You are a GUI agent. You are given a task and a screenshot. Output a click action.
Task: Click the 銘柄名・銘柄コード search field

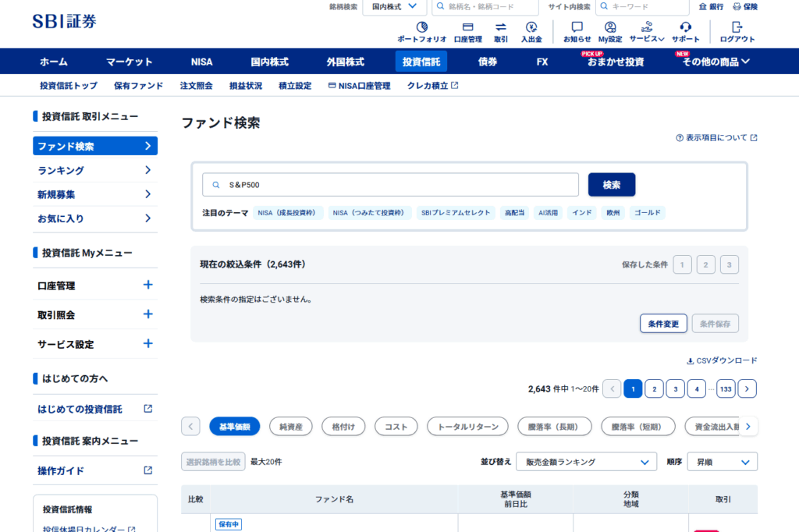[x=485, y=7]
